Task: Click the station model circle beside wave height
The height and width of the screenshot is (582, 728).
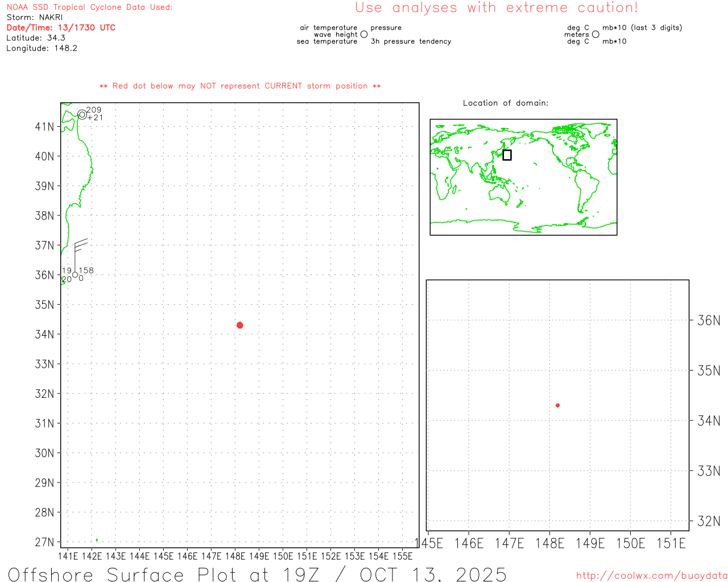Action: click(x=364, y=35)
